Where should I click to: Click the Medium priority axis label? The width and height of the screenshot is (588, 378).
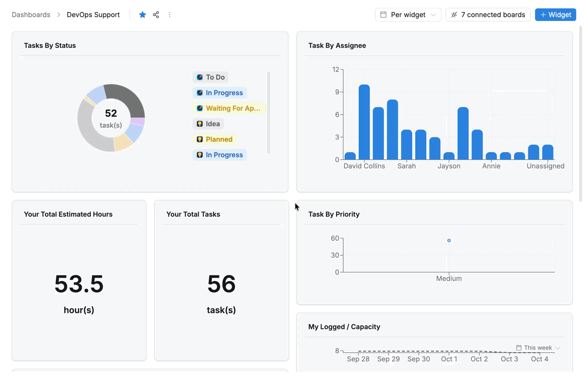[x=449, y=278]
